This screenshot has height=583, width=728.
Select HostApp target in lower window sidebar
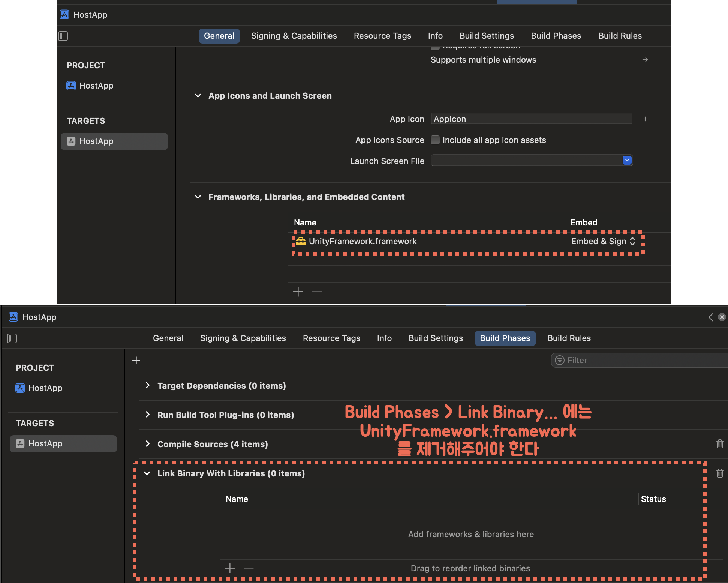63,444
